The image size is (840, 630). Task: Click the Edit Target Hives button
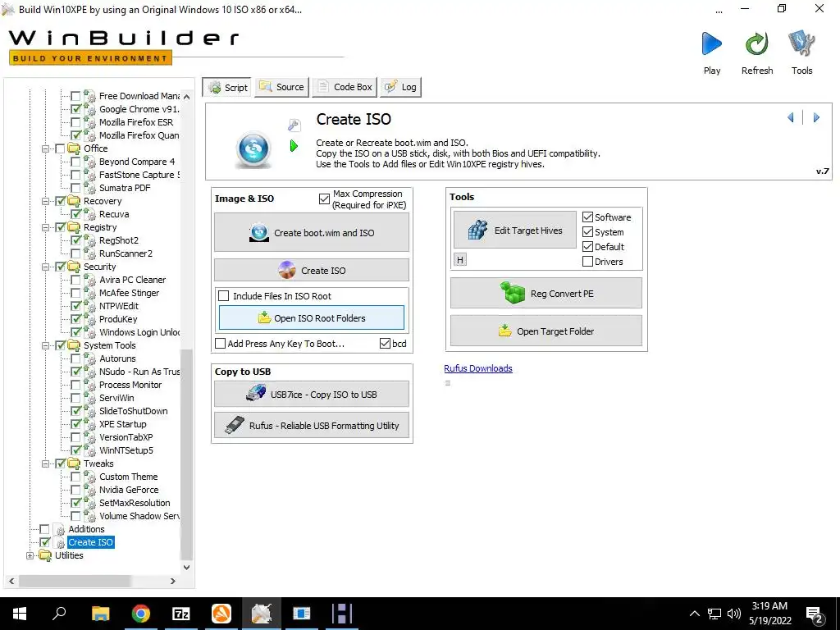515,231
